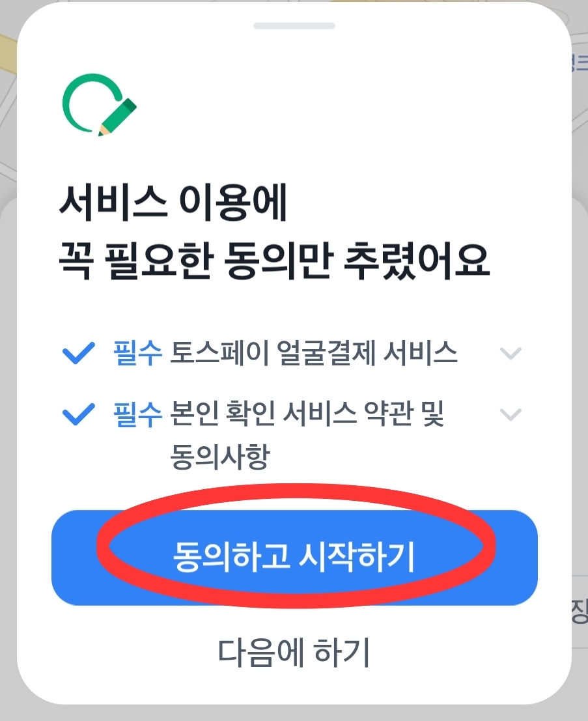Toggle the 토스페이 얼굴결제 서비스 checkmark
Screen dimensions: 588x721
coord(79,353)
